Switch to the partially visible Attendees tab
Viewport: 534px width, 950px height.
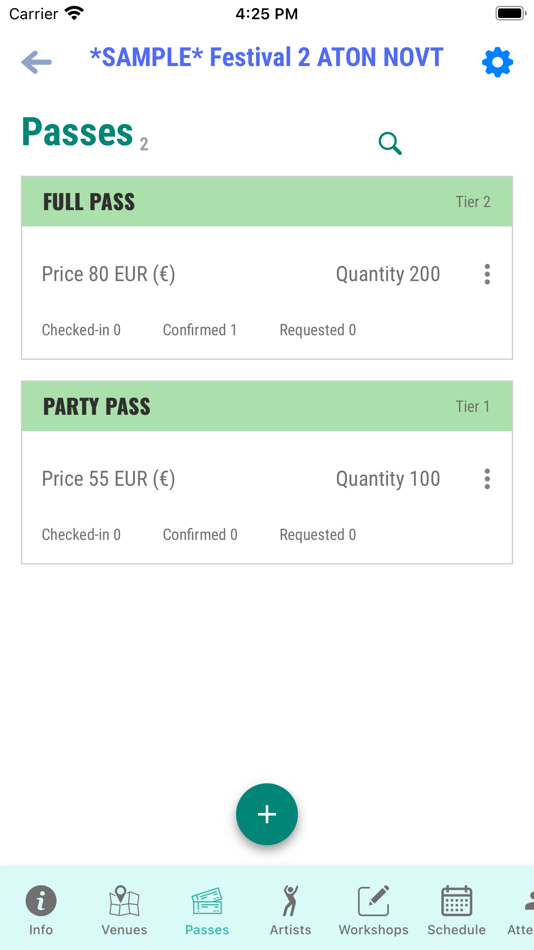click(x=521, y=910)
